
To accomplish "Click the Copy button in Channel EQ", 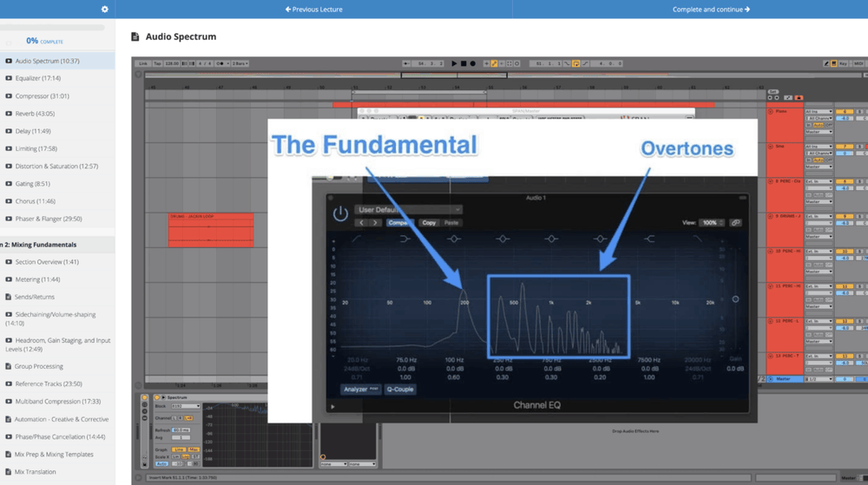I will coord(429,223).
